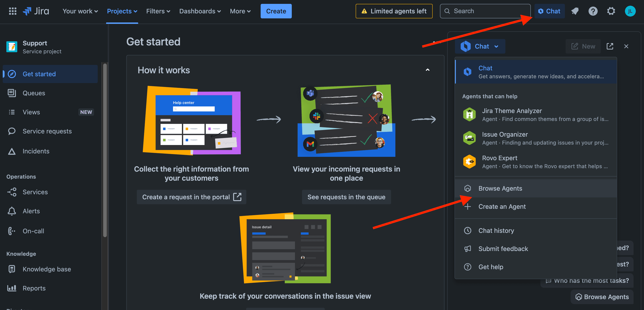Screen dimensions: 644x310
Task: Open Issue Organizer agent entry
Action: point(536,138)
